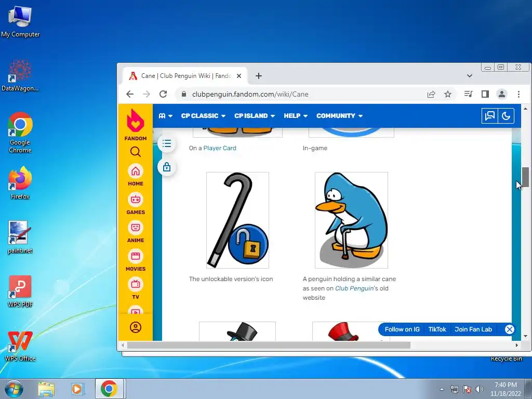Click the address bar URL field

(x=305, y=94)
